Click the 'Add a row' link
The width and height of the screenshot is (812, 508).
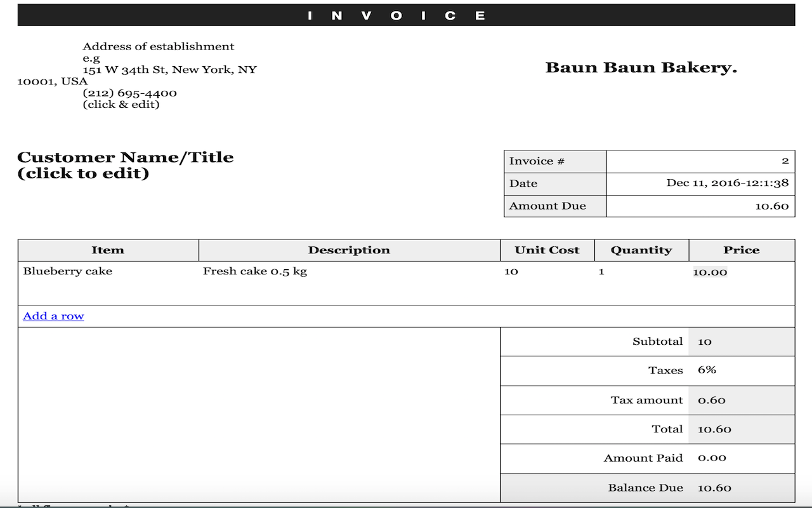(x=53, y=316)
